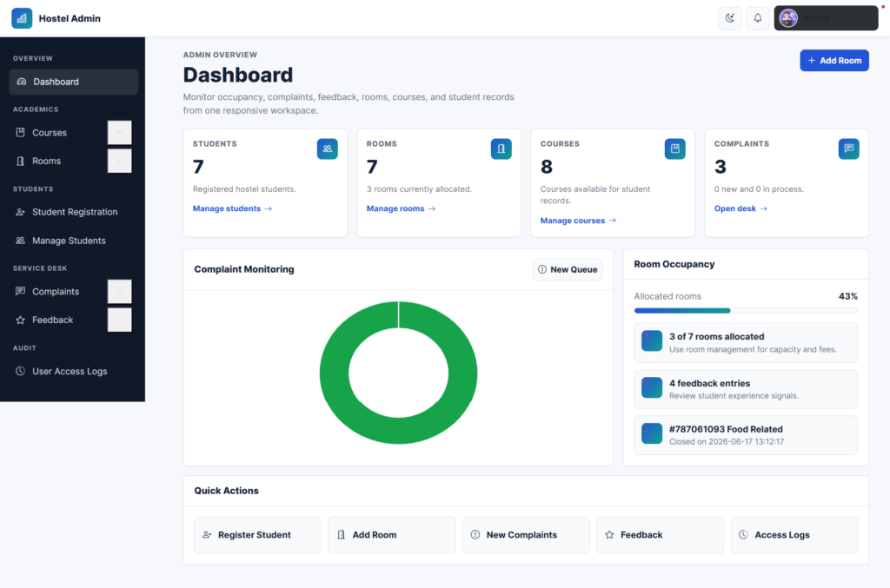Select Dashboard in the sidebar

coord(74,82)
